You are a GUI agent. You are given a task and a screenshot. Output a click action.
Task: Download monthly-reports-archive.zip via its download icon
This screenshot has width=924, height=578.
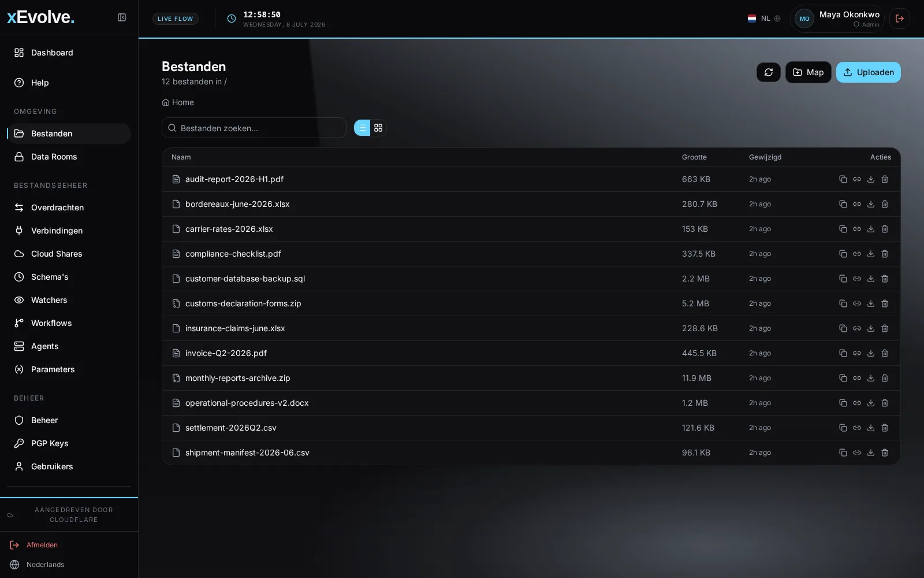pos(871,378)
